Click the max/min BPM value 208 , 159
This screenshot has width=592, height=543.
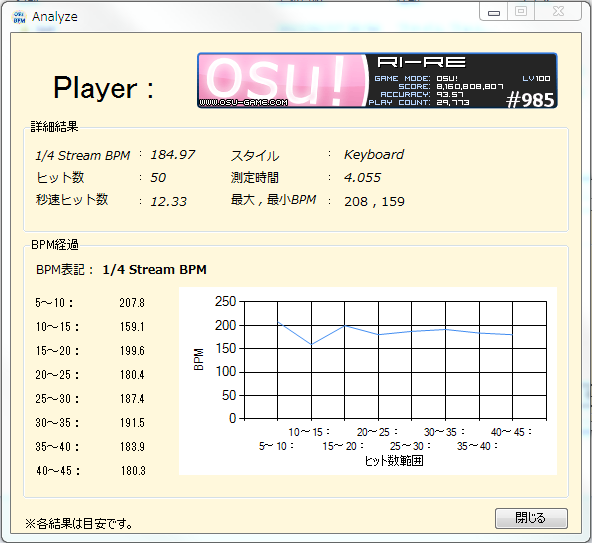coord(374,201)
